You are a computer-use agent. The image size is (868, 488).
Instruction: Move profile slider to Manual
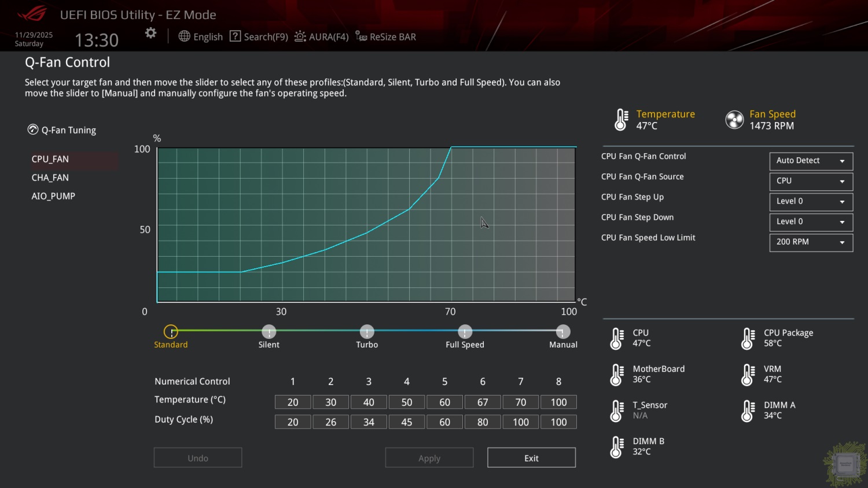(562, 332)
